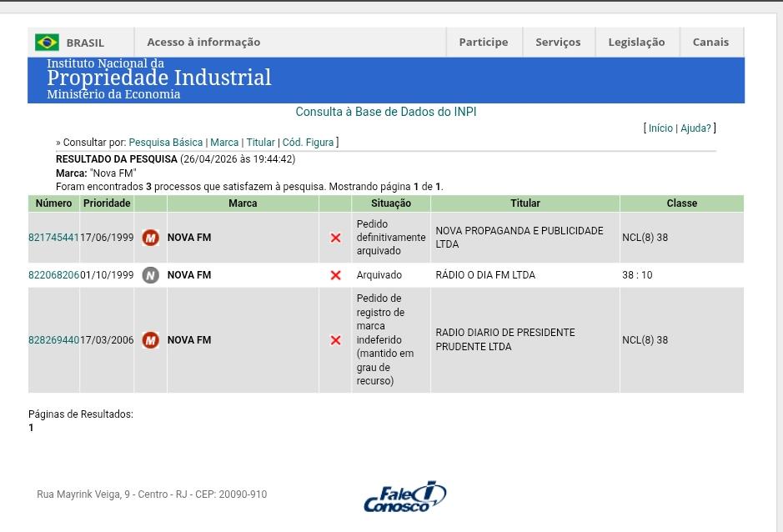The height and width of the screenshot is (532, 783).
Task: Click the orange M icon for process 828269440
Action: click(150, 340)
